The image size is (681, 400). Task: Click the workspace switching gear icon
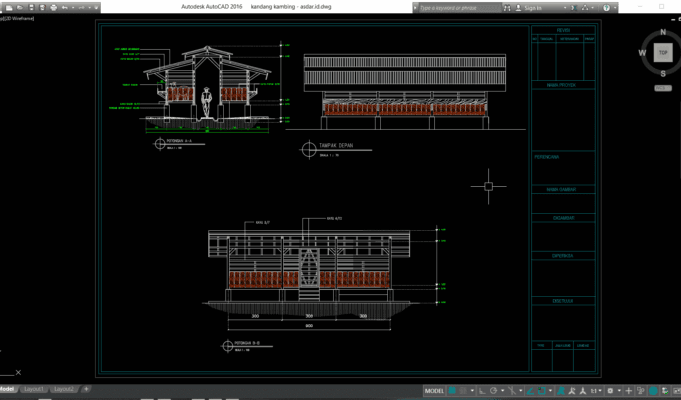[611, 391]
